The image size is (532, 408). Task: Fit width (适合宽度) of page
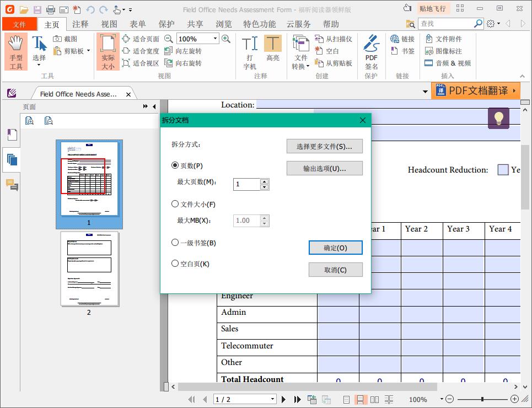(x=141, y=51)
